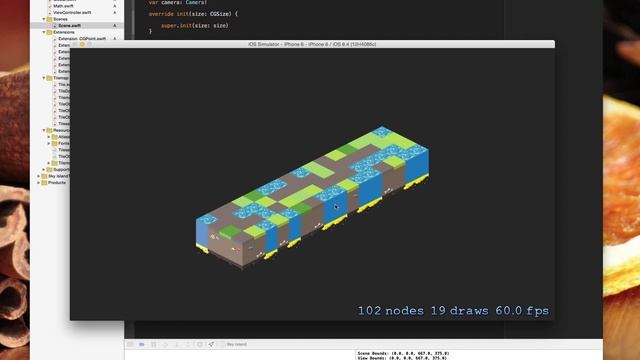Select Scene.swift in the navigator
The image size is (640, 360).
pos(77,26)
